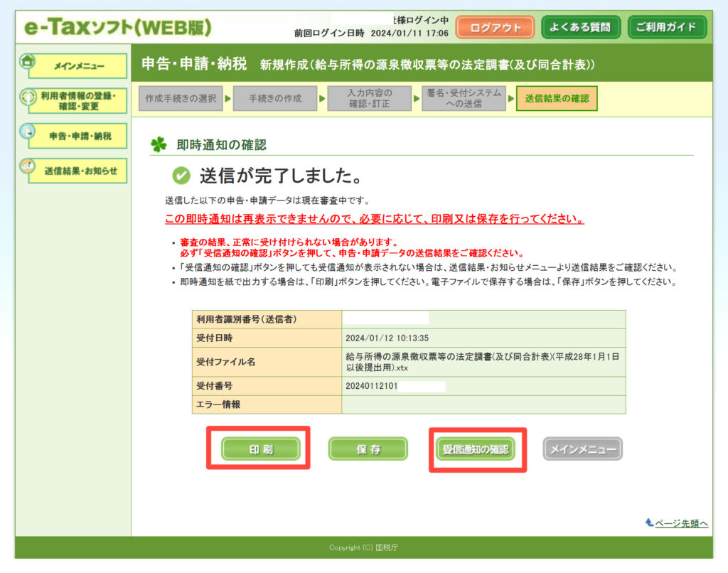Click the sidebar icon beside 申告・申請・納税
Image resolution: width=728 pixels, height=573 pixels.
point(28,133)
